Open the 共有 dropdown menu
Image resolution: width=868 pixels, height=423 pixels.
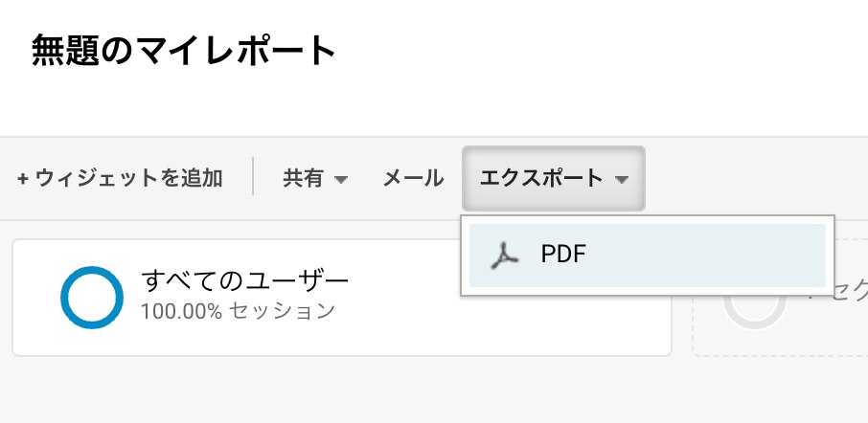(315, 179)
